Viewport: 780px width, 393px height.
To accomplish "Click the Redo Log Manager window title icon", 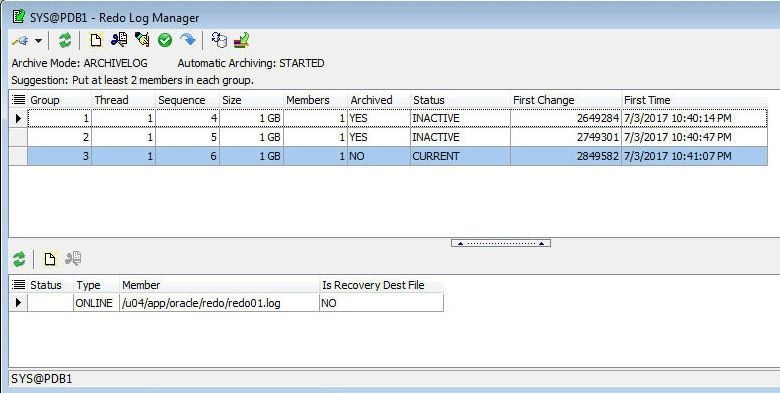I will (18, 17).
